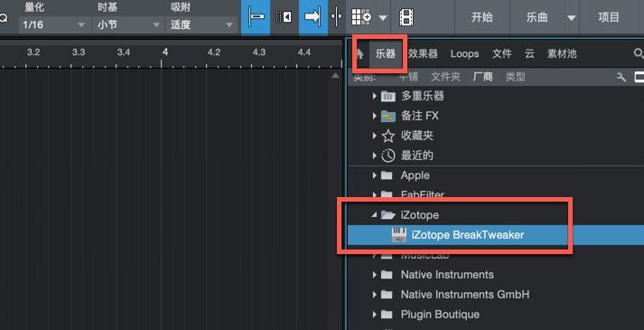
Task: Open the wrench browser options icon
Action: click(621, 77)
